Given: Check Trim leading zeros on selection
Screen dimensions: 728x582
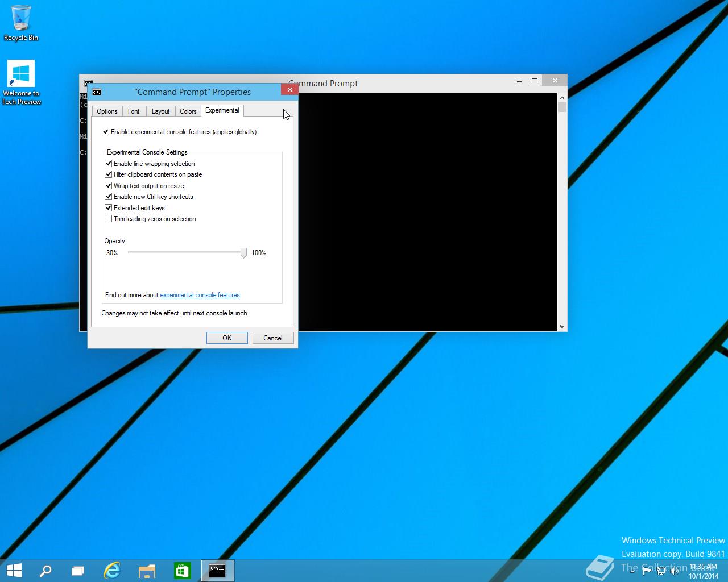Looking at the screenshot, I should [x=108, y=219].
